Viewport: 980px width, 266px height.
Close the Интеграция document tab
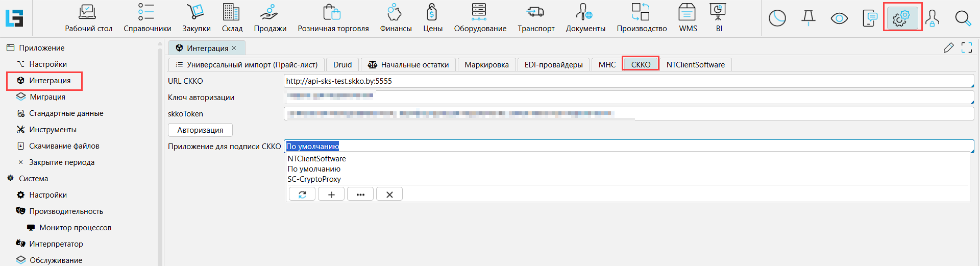click(234, 48)
